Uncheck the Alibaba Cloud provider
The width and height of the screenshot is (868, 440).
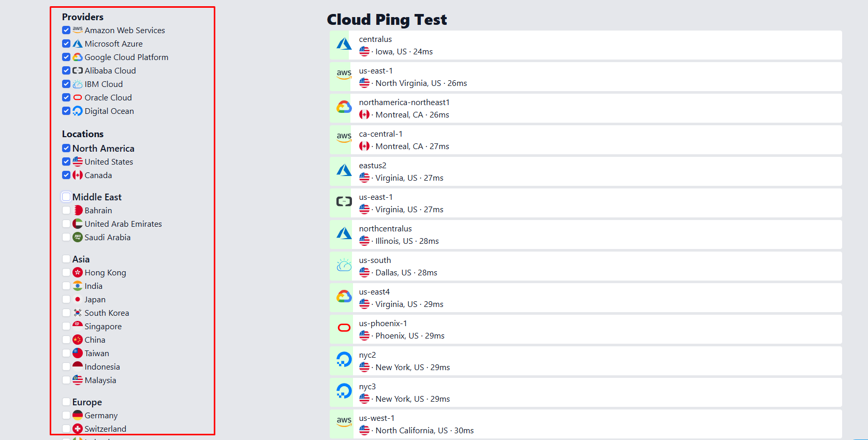click(x=66, y=70)
